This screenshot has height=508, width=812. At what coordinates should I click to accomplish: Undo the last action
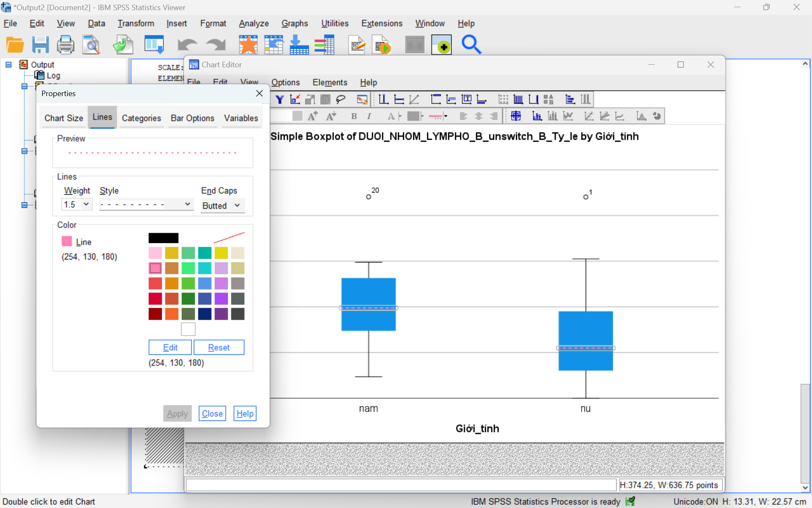[x=187, y=44]
